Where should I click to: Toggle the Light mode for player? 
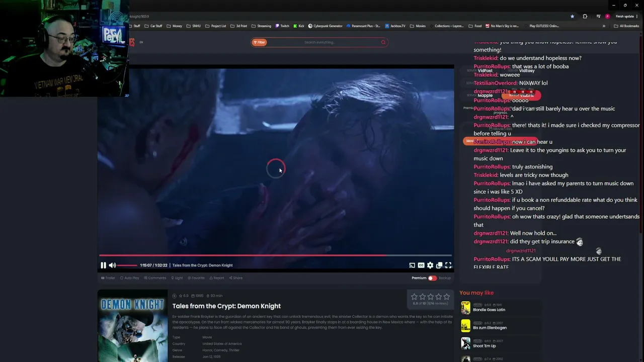[x=177, y=278]
